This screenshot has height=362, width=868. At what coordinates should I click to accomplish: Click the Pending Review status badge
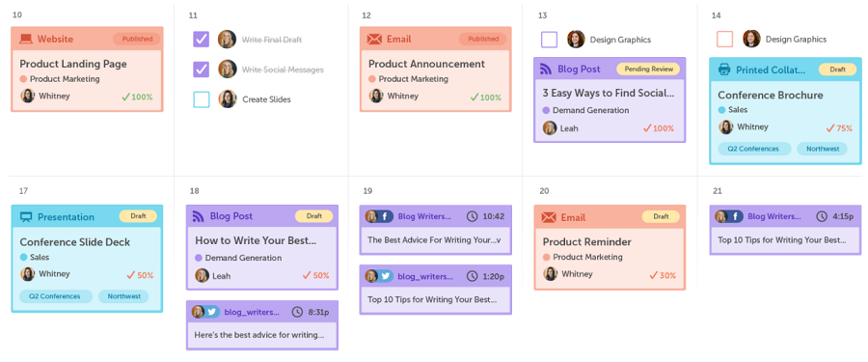[648, 70]
